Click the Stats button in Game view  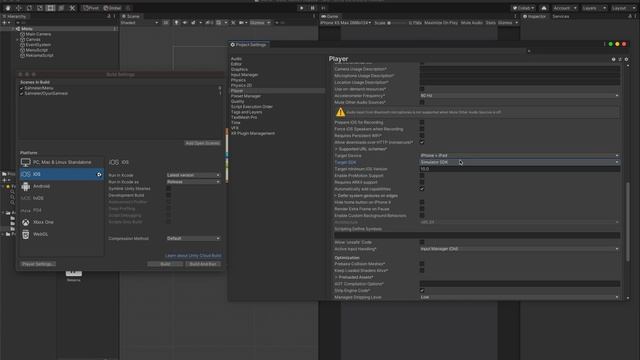coord(490,23)
